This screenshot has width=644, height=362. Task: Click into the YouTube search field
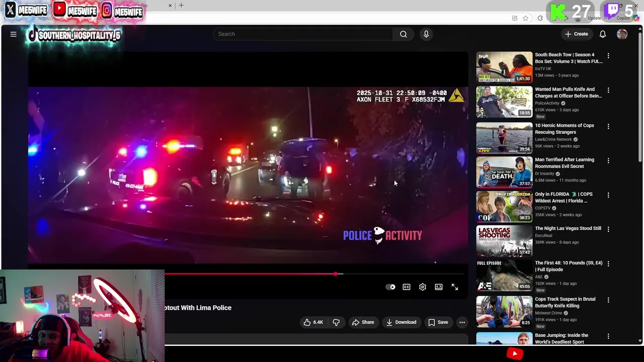tap(303, 34)
